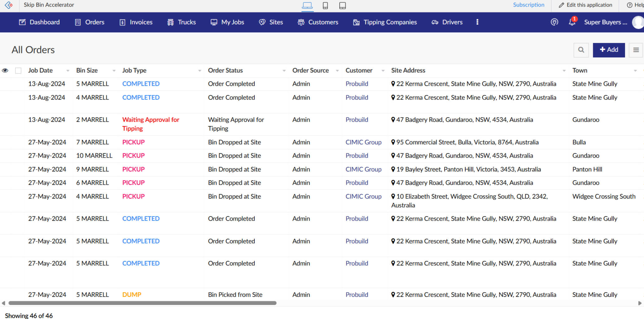The height and width of the screenshot is (319, 644).
Task: Click the user profile avatar
Action: click(x=638, y=22)
